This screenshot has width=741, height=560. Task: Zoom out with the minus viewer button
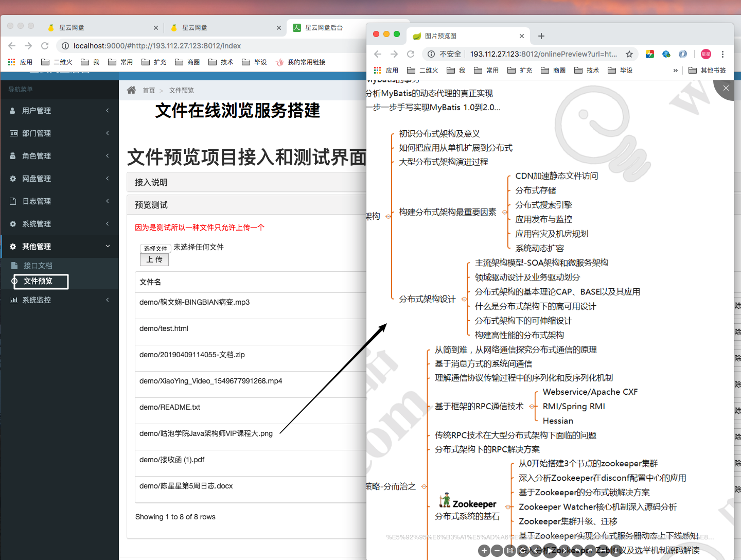497,551
